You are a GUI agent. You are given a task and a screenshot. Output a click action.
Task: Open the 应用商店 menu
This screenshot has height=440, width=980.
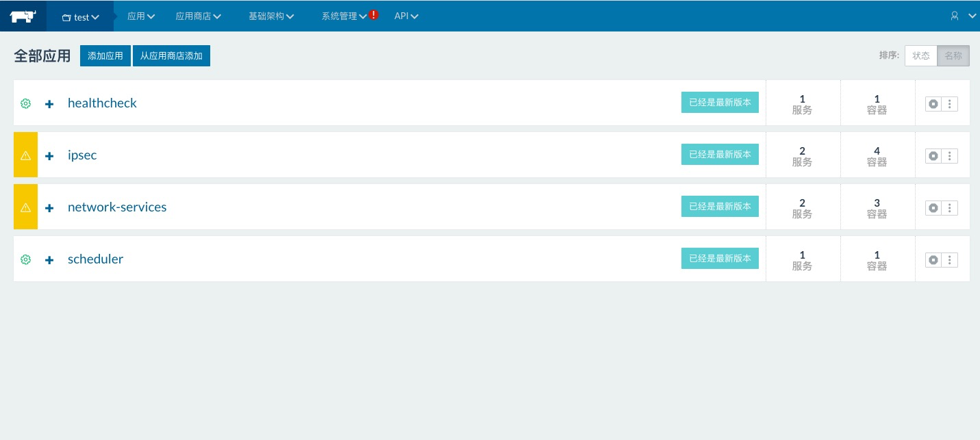(x=199, y=16)
